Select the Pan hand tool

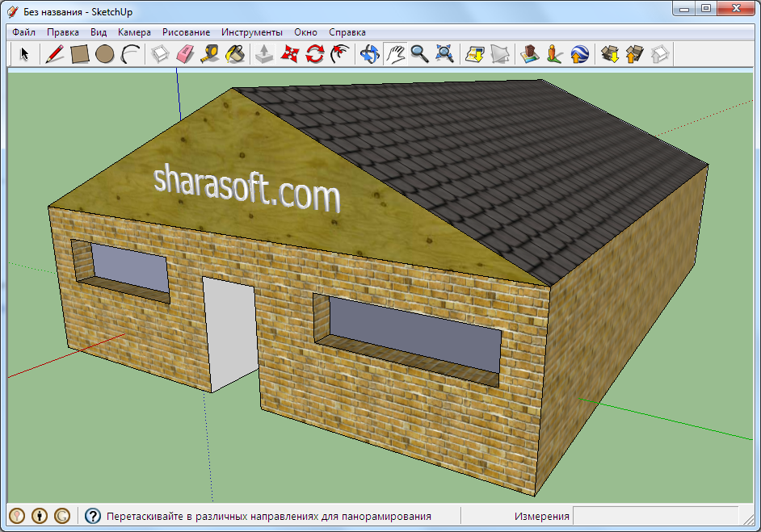tap(395, 54)
